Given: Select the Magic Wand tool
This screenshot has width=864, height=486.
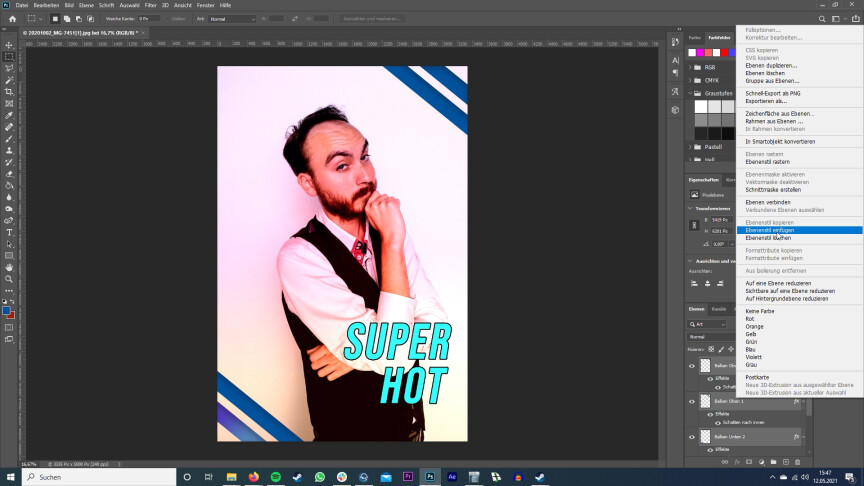Looking at the screenshot, I should tap(9, 80).
